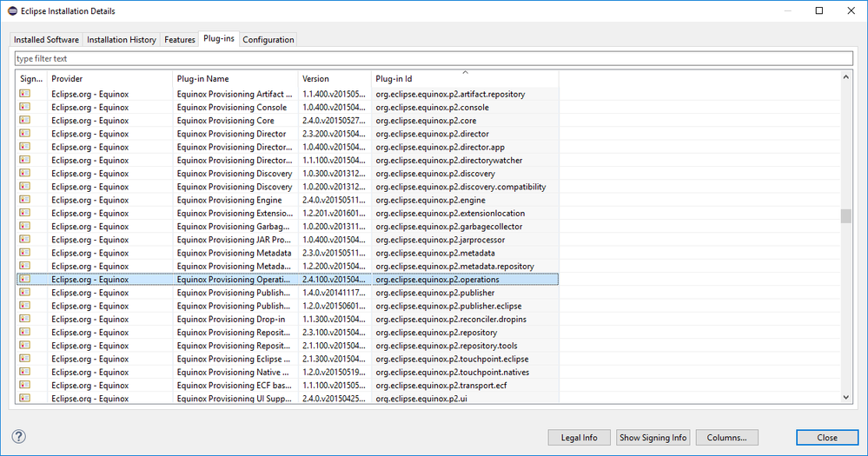868x456 pixels.
Task: Click signed icon for org.eclipse.equinox.p2.engine row
Action: [x=24, y=200]
